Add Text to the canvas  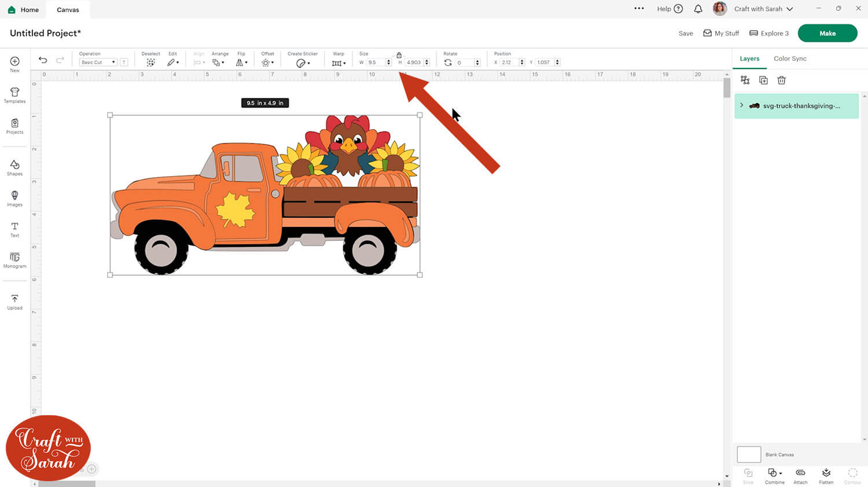14,229
